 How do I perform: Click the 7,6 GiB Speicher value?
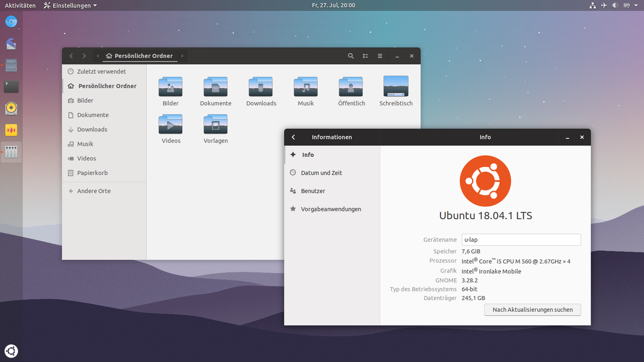pyautogui.click(x=471, y=251)
